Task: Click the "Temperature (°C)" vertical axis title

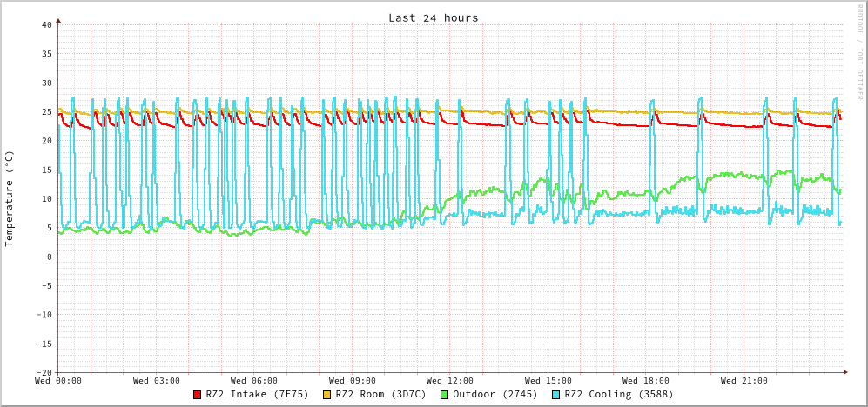Action: (x=10, y=198)
